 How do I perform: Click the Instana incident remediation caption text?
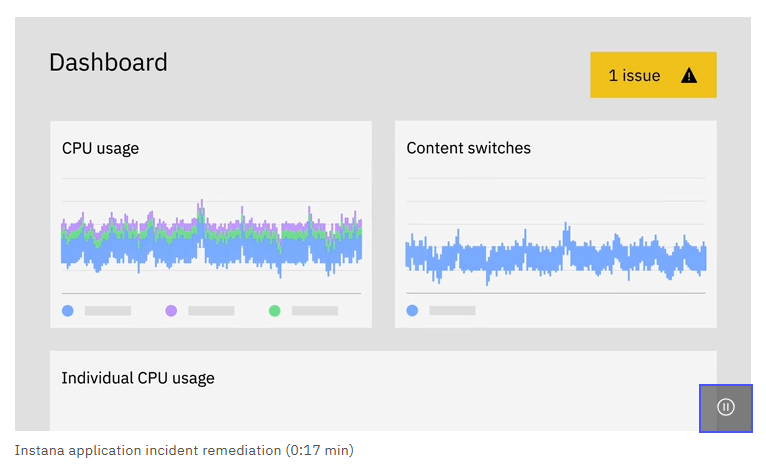tap(150, 451)
